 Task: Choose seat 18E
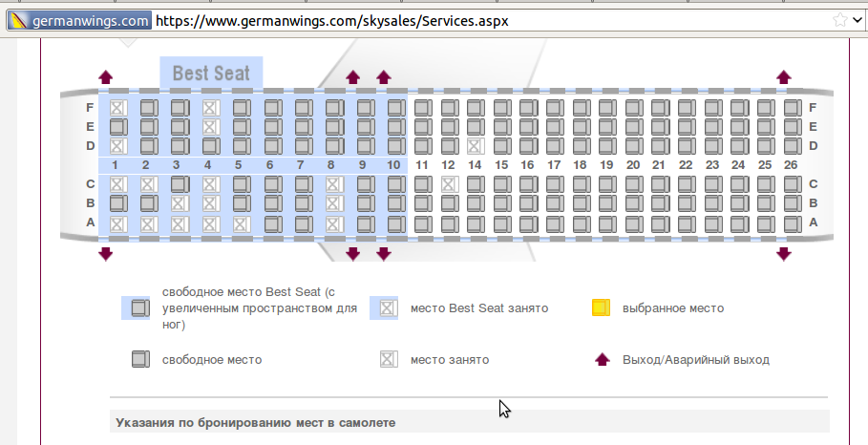tap(582, 127)
